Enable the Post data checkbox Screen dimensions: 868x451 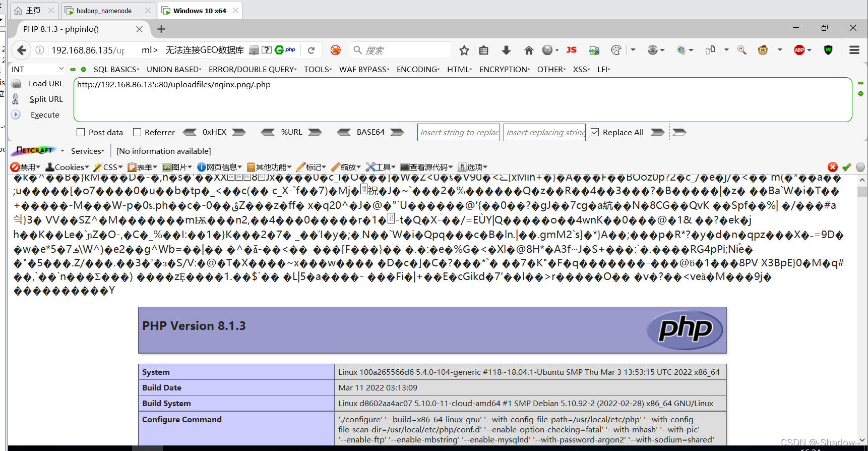point(81,132)
